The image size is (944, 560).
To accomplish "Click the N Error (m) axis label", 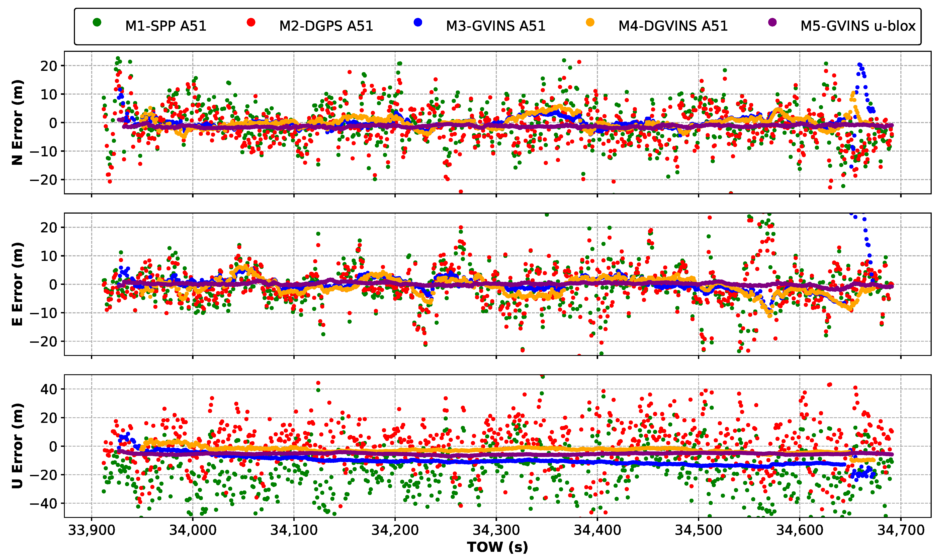I will tap(18, 122).
